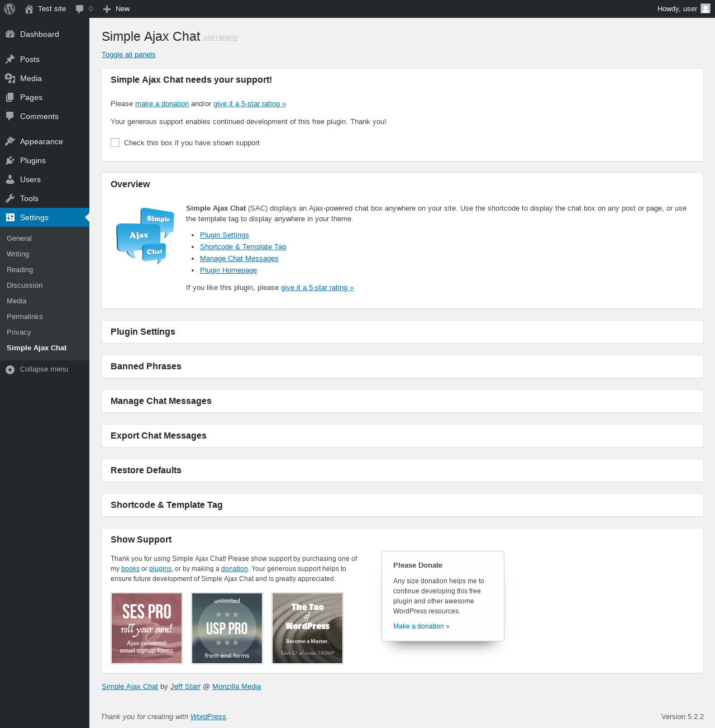Click the plugins link in Show Support

pos(160,569)
